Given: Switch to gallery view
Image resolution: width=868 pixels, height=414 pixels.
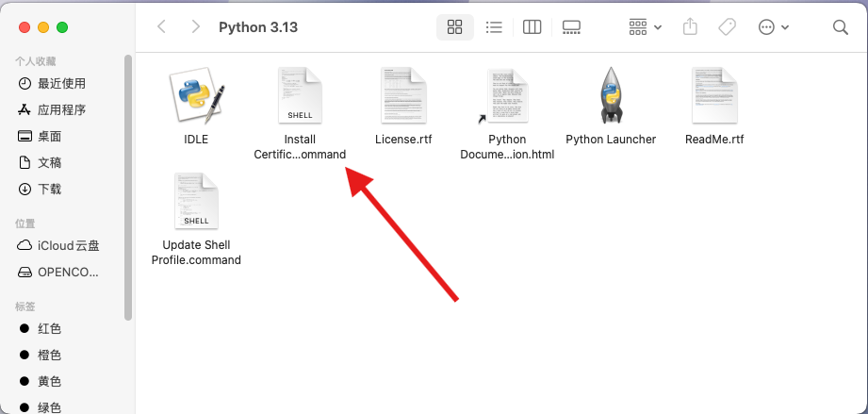Looking at the screenshot, I should coord(570,27).
